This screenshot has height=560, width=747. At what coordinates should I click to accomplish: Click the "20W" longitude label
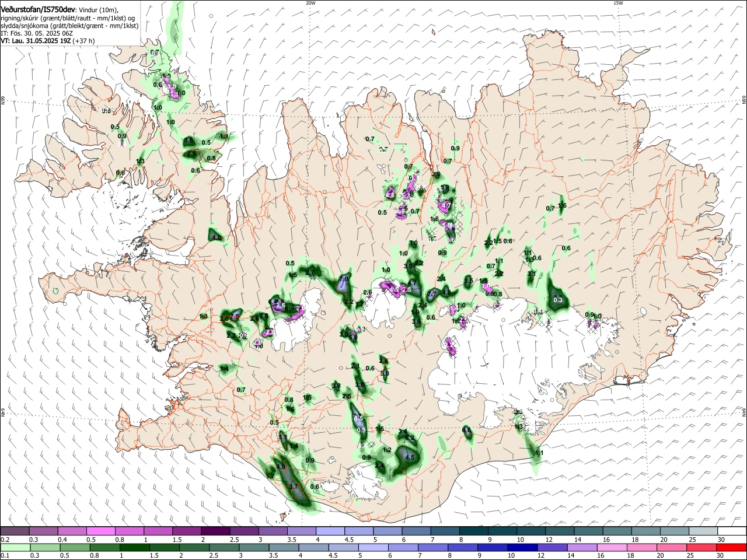(310, 2)
